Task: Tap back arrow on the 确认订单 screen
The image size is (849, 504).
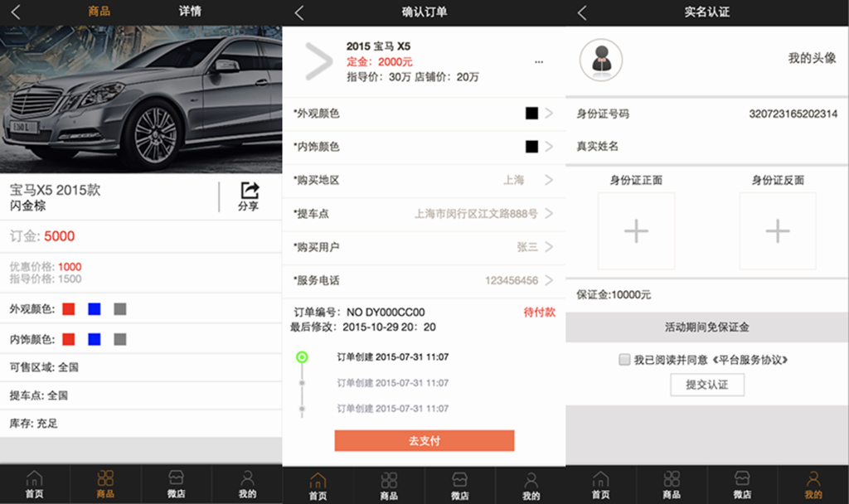Action: pos(299,12)
